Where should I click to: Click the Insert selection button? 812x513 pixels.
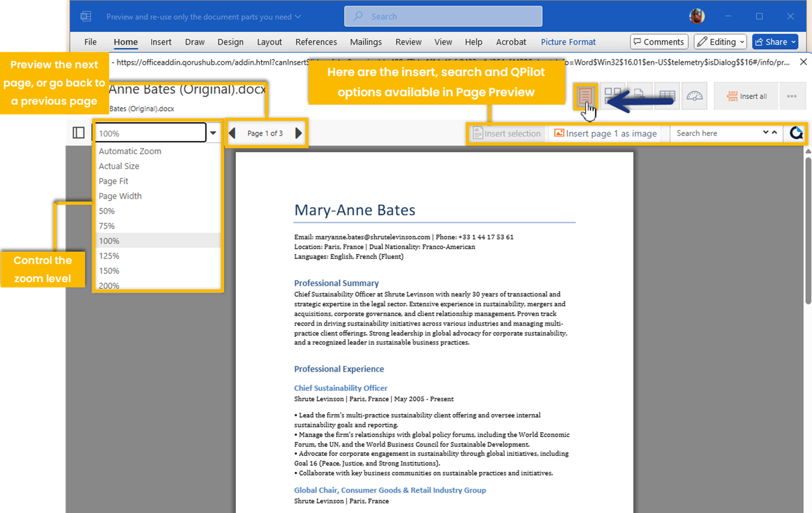click(507, 133)
